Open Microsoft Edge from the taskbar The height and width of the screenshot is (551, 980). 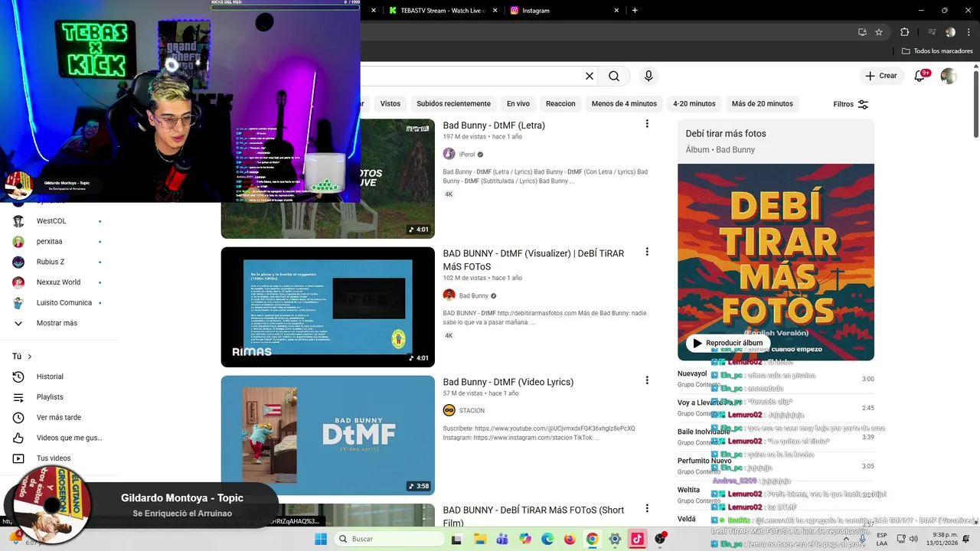(547, 539)
